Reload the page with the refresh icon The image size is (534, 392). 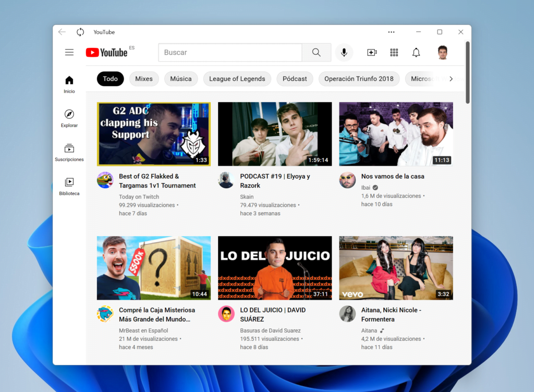(x=80, y=32)
